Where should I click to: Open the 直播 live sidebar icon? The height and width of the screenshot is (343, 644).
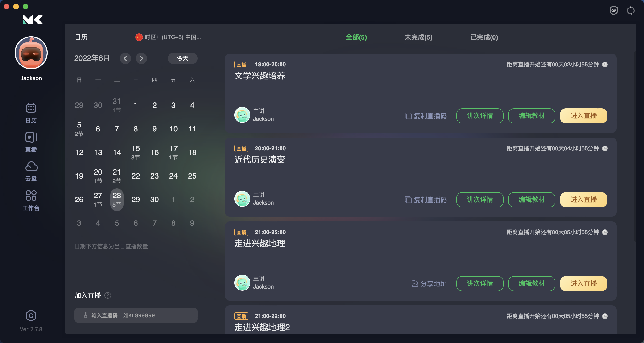click(31, 142)
